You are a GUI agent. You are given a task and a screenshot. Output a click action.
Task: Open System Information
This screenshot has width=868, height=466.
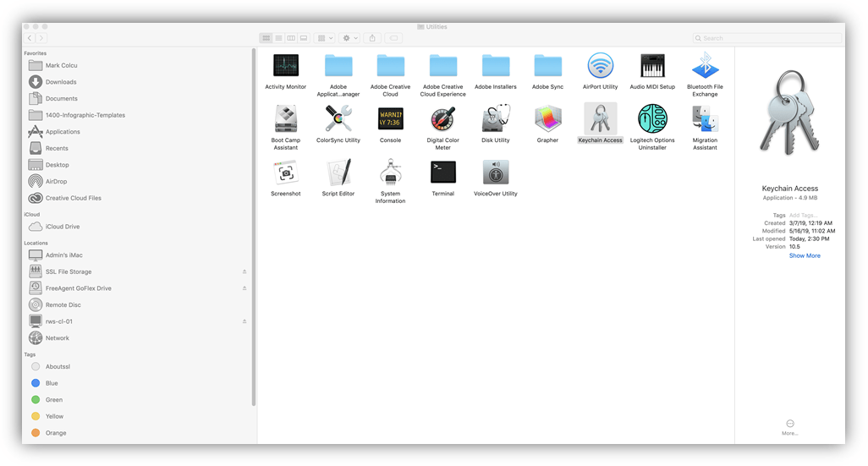(390, 173)
